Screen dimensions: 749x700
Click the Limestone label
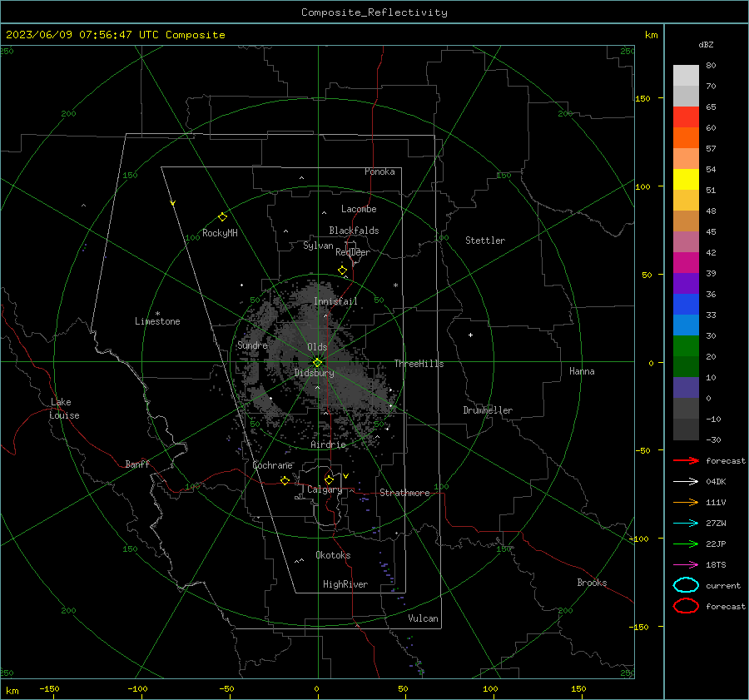157,321
